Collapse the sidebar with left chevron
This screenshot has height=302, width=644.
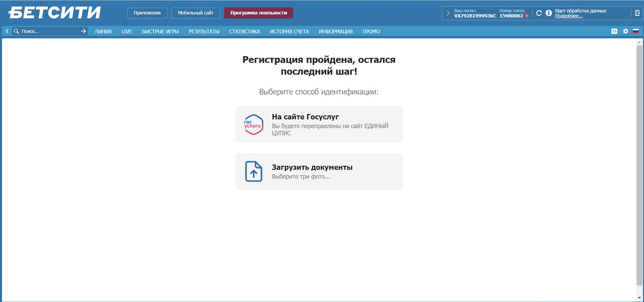pyautogui.click(x=7, y=31)
